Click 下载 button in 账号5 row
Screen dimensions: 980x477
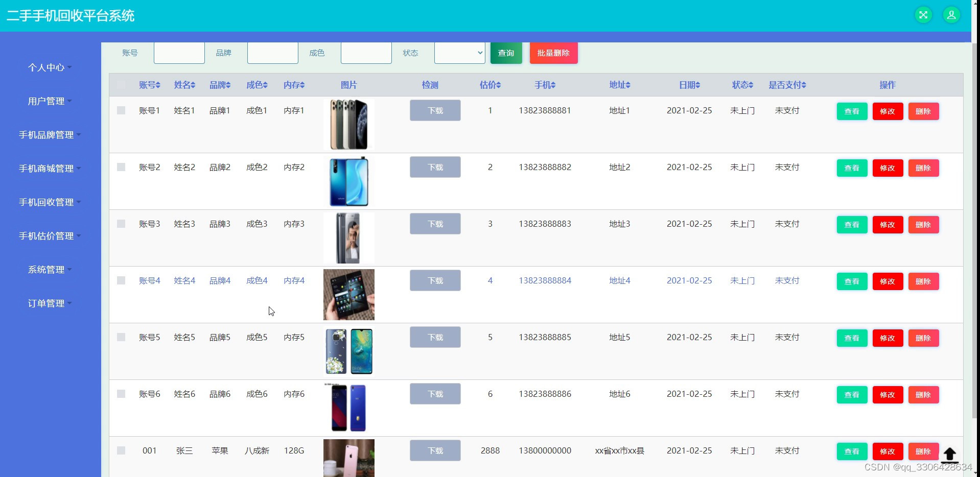[435, 337]
